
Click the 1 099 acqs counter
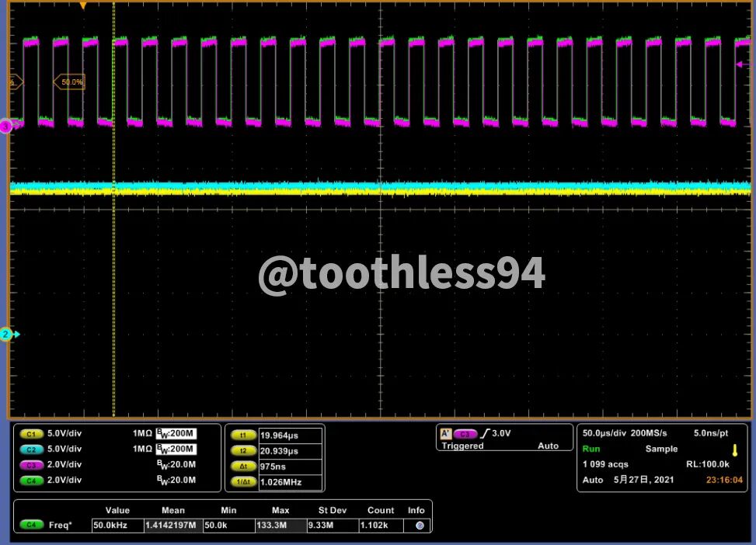click(605, 464)
